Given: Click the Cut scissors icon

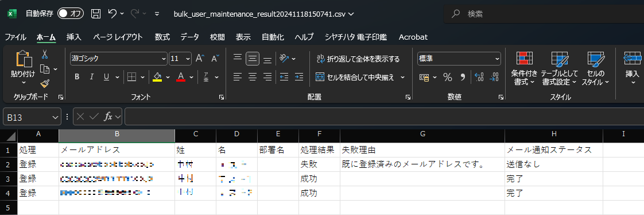Looking at the screenshot, I should [45, 54].
